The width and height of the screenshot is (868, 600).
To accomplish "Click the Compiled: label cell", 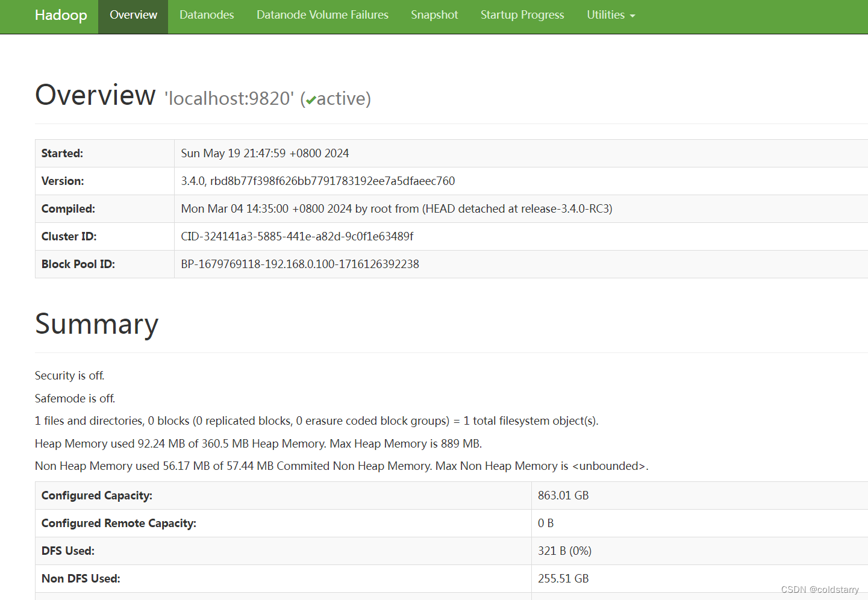I will [105, 209].
